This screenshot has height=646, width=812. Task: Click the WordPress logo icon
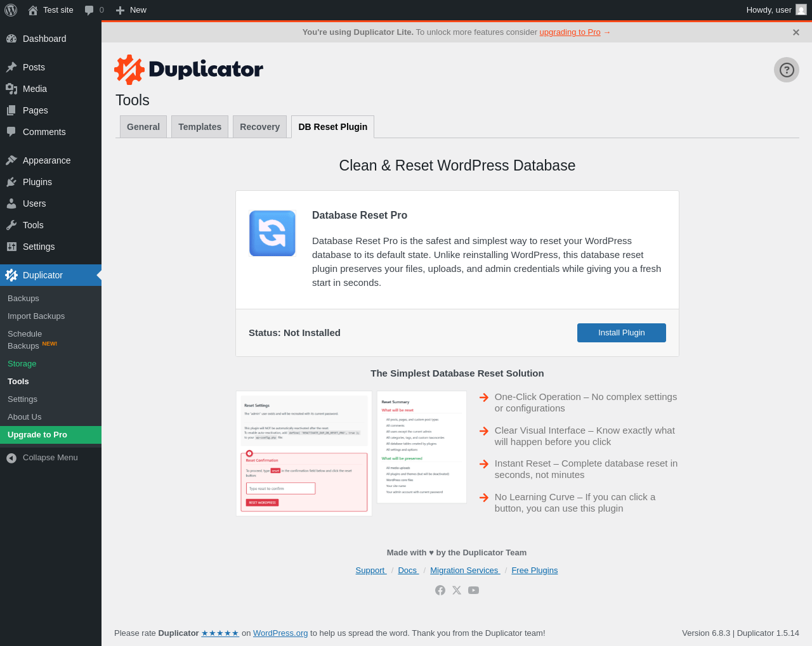click(x=11, y=10)
